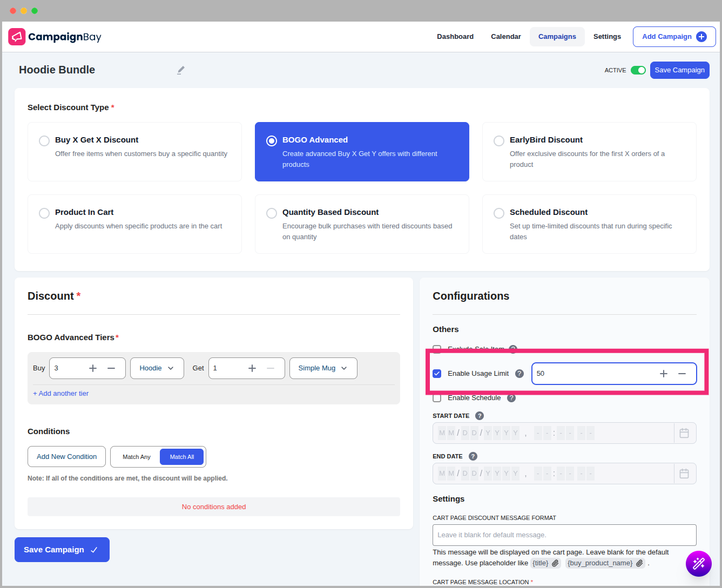Click the + Add another tier link
This screenshot has width=722, height=588.
click(x=60, y=394)
